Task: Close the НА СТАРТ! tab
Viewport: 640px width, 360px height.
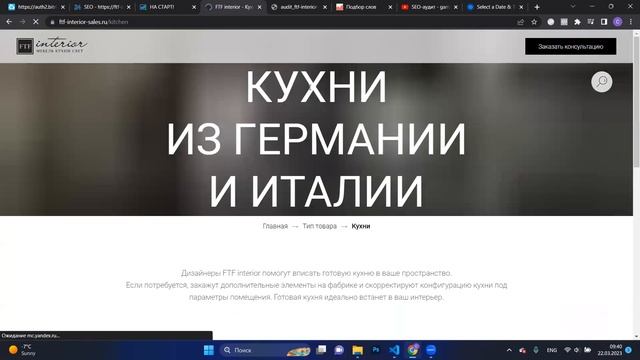Action: 194,7
